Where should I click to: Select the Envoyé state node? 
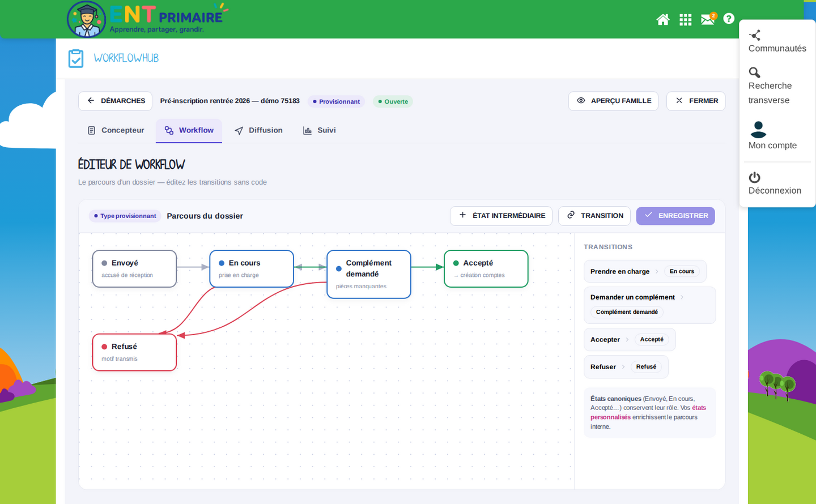click(135, 269)
